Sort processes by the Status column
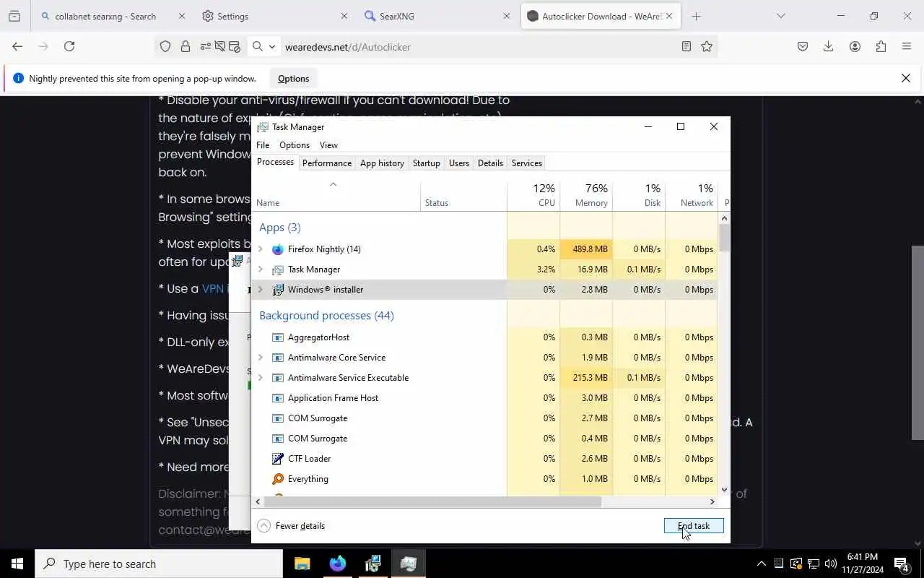Viewport: 924px width, 578px height. (x=463, y=195)
